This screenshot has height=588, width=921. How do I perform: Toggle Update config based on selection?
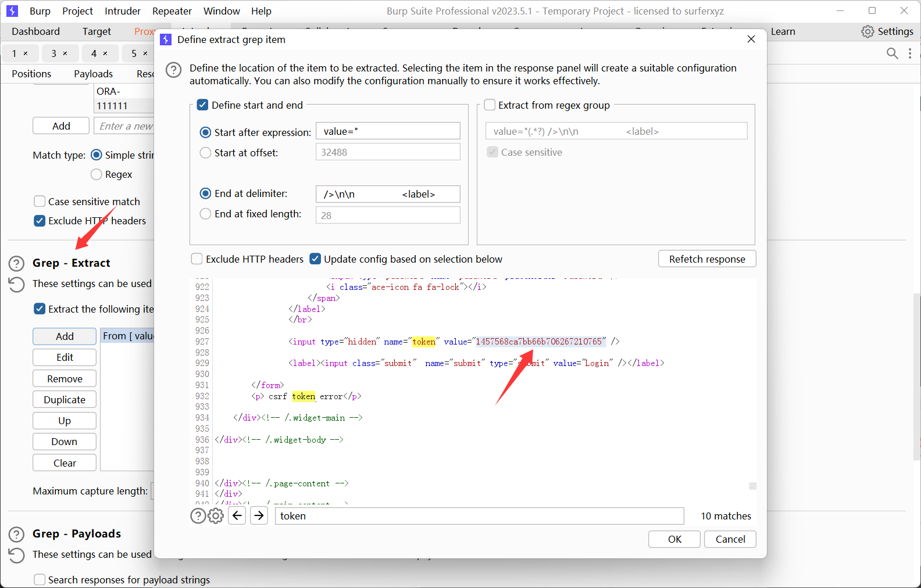pos(315,259)
